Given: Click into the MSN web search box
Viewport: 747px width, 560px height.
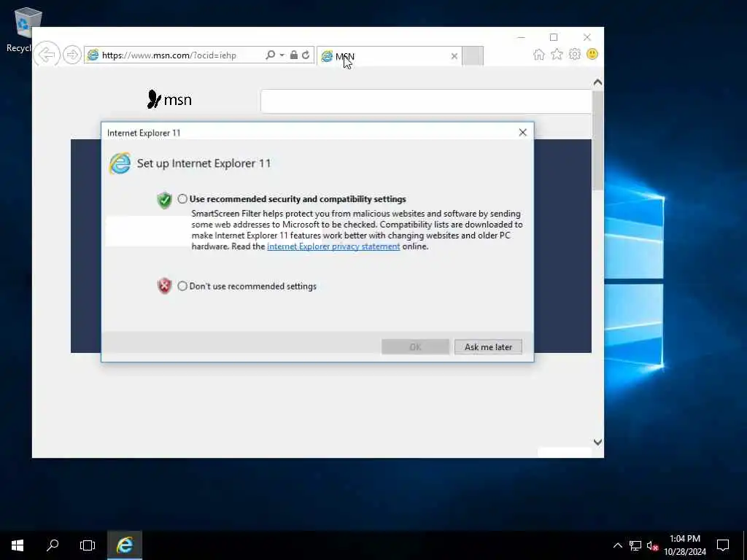Looking at the screenshot, I should click(426, 101).
